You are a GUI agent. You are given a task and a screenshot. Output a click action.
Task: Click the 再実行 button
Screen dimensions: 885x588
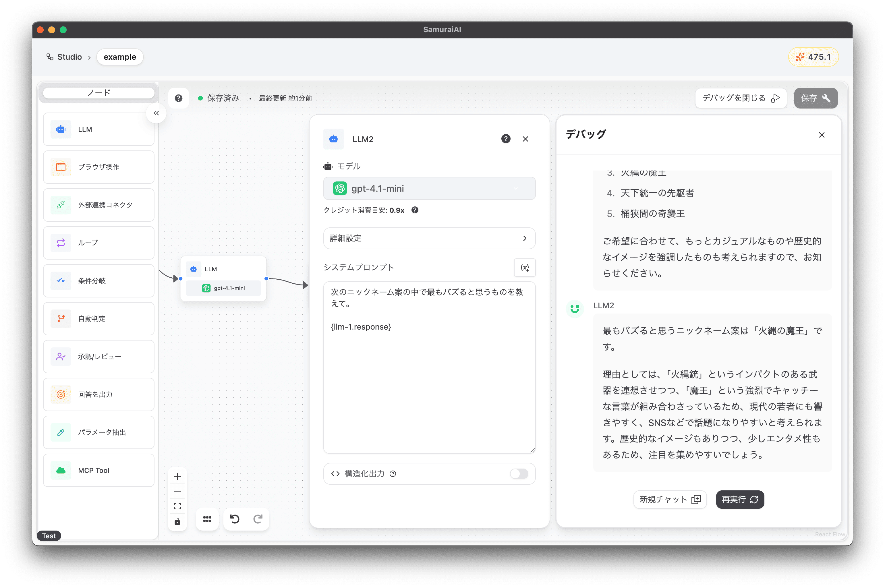(x=739, y=500)
